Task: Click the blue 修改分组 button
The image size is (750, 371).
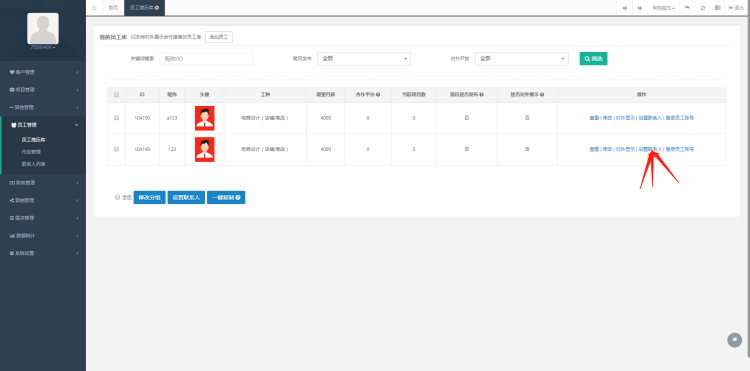Action: click(x=149, y=197)
